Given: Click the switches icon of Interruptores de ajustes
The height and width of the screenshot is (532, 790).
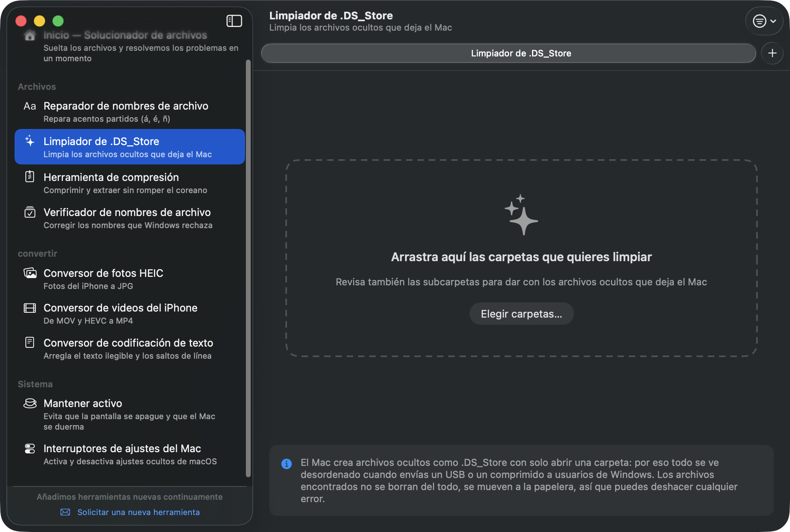Looking at the screenshot, I should click(29, 449).
